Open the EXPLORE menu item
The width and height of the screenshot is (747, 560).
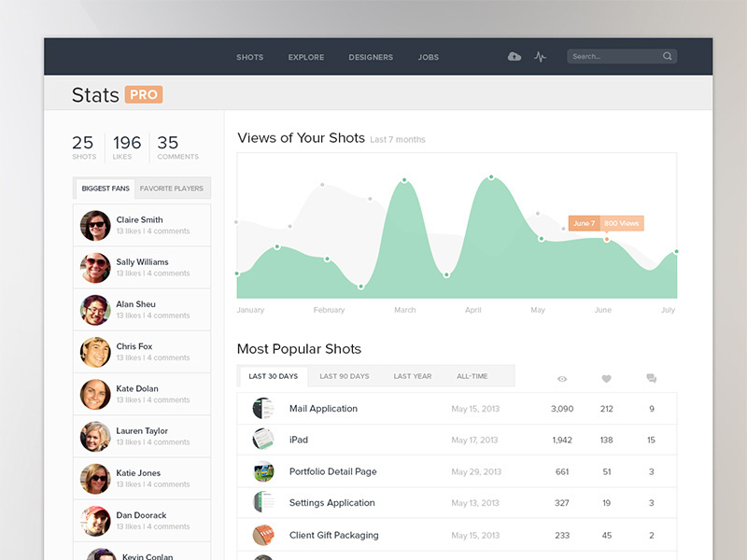pos(305,57)
